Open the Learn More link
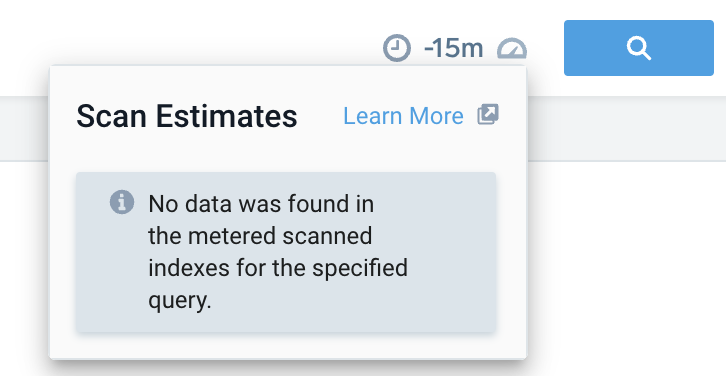The width and height of the screenshot is (726, 376). 403,115
